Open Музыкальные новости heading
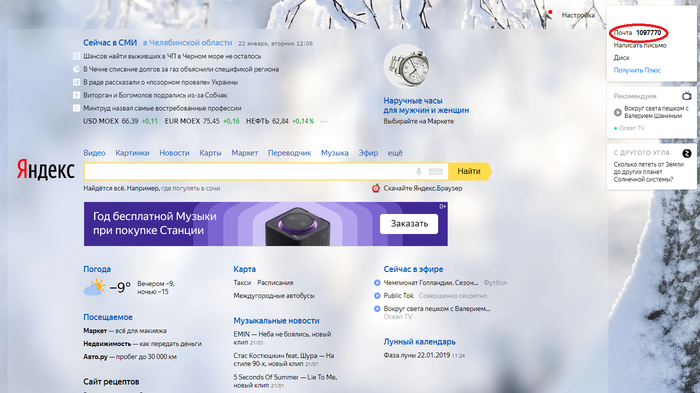The height and width of the screenshot is (393, 700). [276, 321]
